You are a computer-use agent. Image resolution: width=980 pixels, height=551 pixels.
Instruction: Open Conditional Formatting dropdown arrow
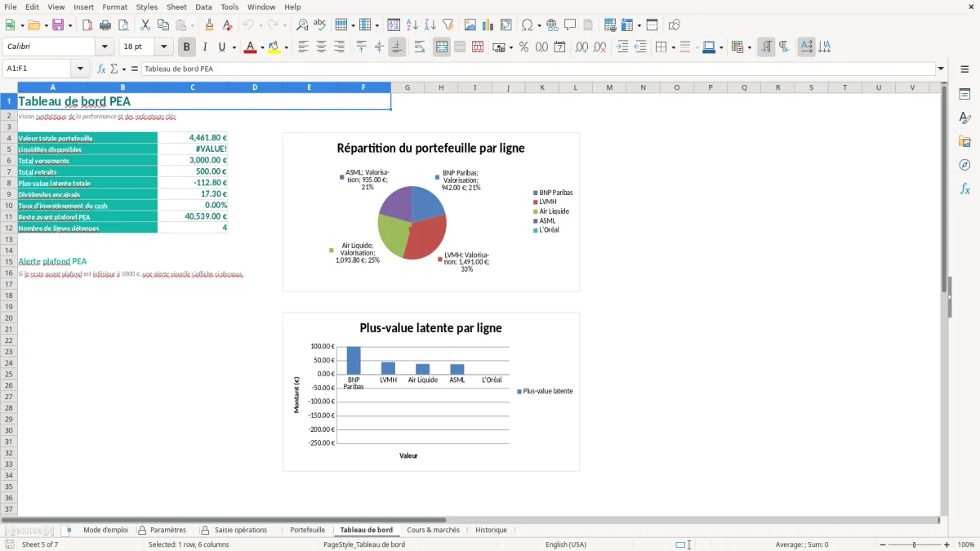point(749,47)
